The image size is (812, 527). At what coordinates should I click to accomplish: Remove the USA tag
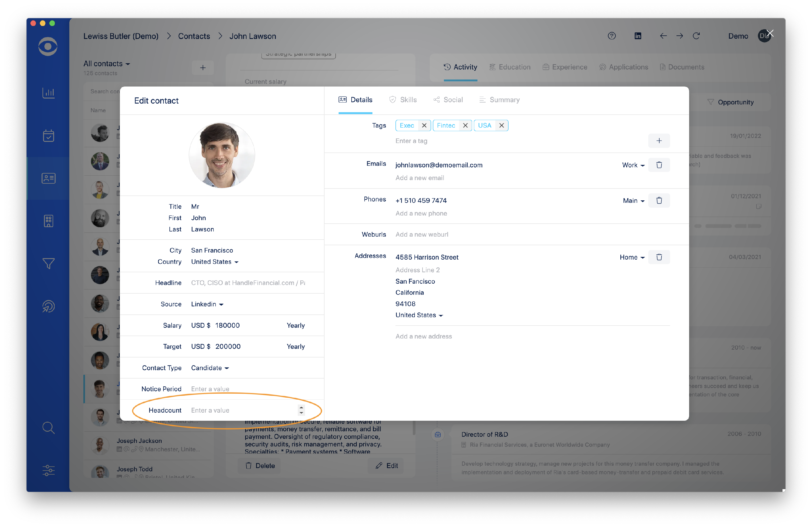tap(502, 125)
